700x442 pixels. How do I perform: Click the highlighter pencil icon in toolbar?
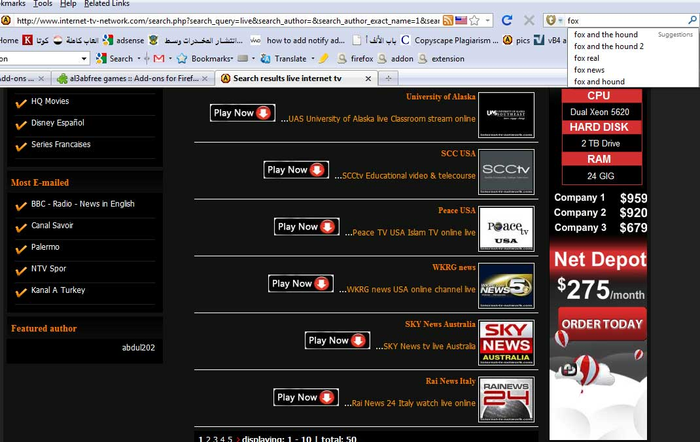[x=324, y=58]
